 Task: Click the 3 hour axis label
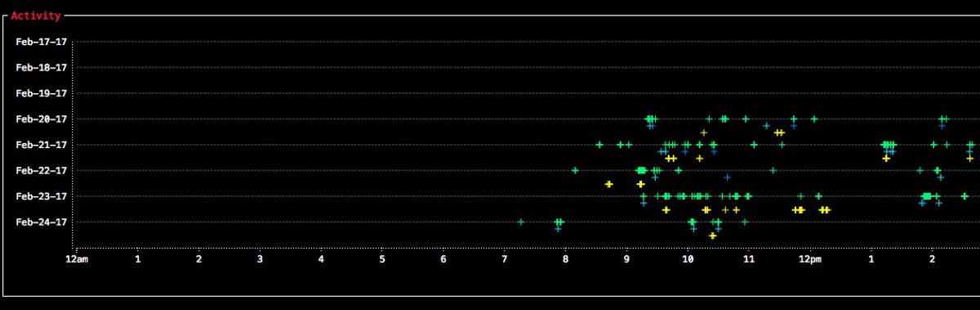260,259
